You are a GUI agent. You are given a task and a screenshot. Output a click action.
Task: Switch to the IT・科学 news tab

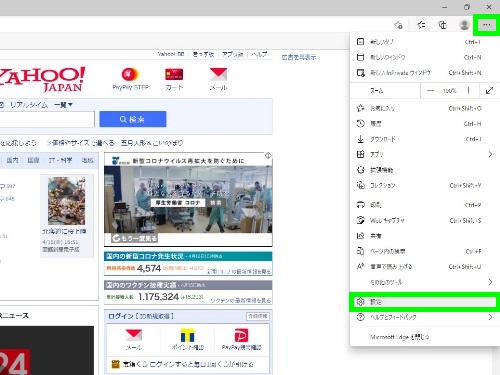click(x=60, y=160)
